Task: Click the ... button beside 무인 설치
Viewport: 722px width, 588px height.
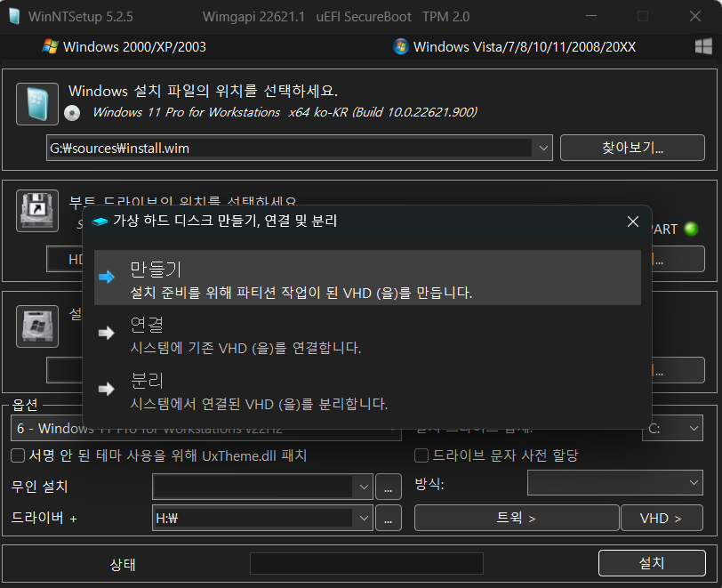Action: pos(389,487)
